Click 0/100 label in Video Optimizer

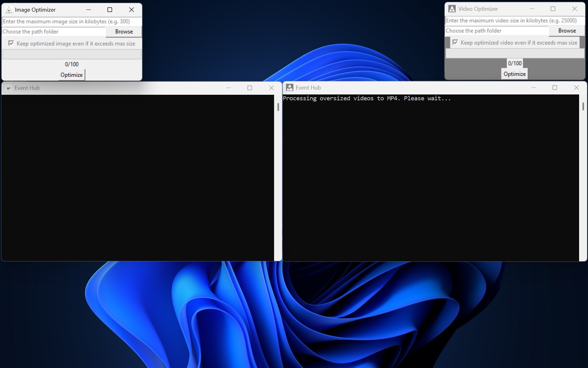pos(514,63)
